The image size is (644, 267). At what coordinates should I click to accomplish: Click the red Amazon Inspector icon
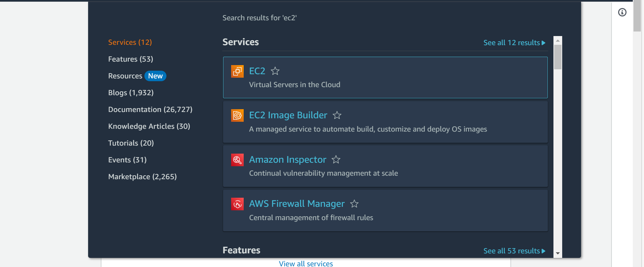tap(237, 160)
